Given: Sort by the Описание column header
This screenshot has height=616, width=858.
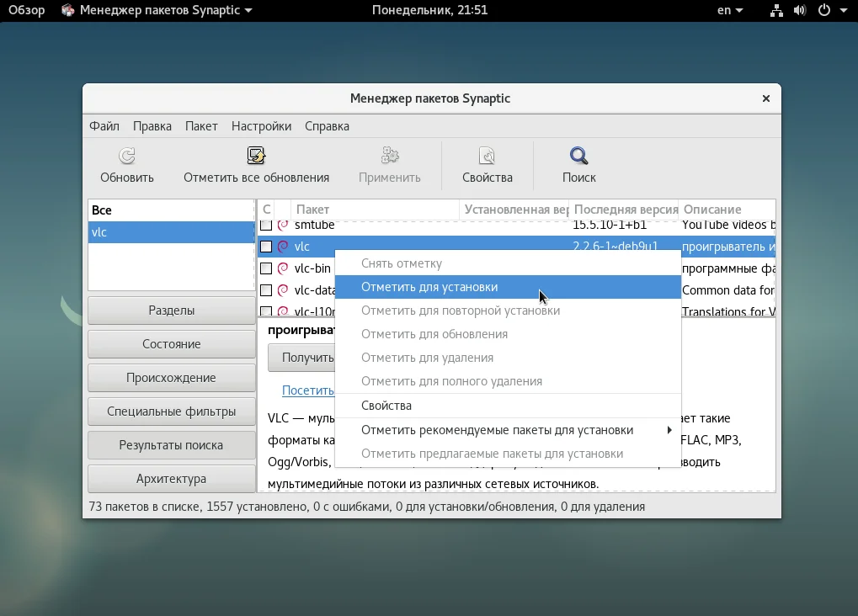Looking at the screenshot, I should [727, 210].
